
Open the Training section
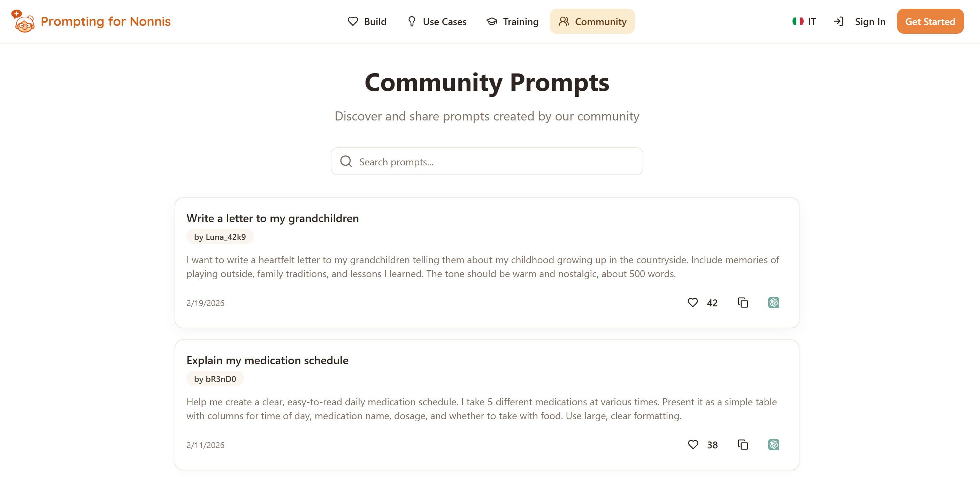pos(512,22)
